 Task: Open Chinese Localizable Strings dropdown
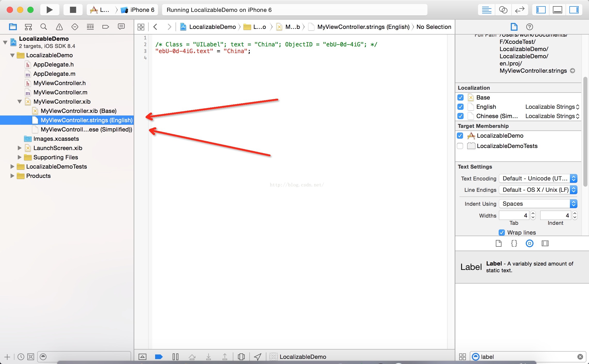552,116
